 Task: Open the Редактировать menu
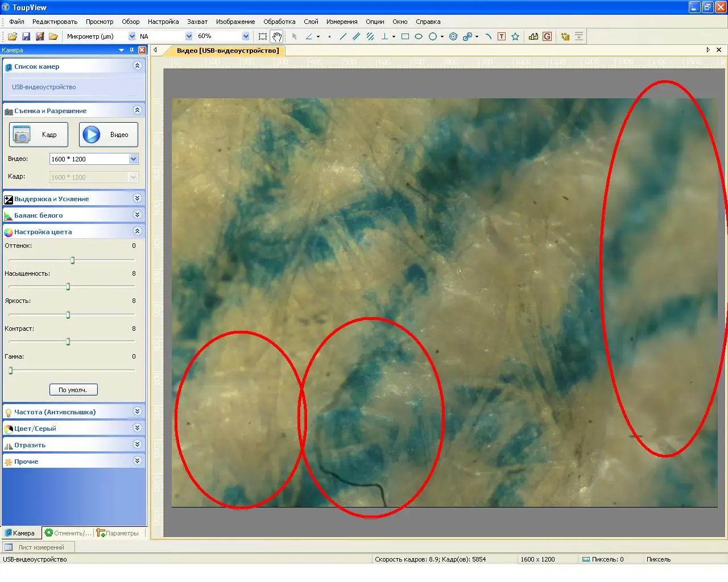click(55, 22)
